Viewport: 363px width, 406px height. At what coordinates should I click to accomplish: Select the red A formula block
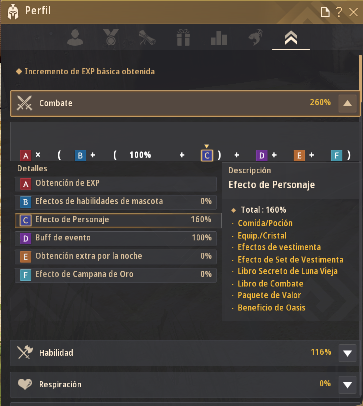(x=26, y=155)
